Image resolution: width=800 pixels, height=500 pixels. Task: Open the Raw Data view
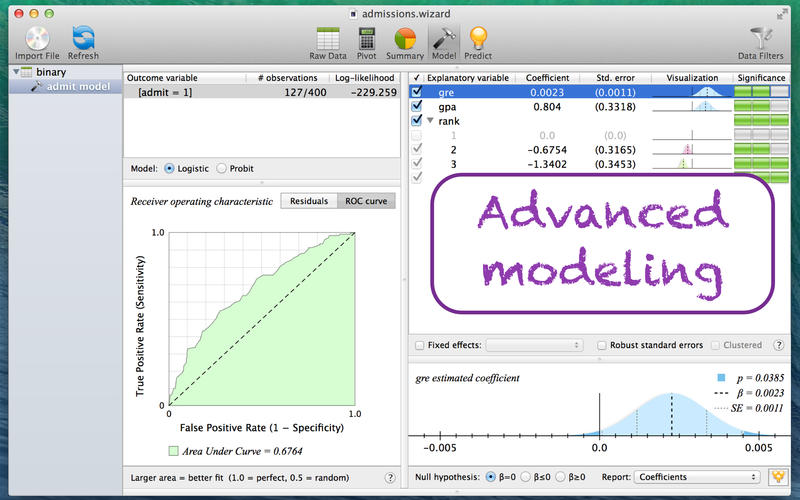(x=328, y=38)
